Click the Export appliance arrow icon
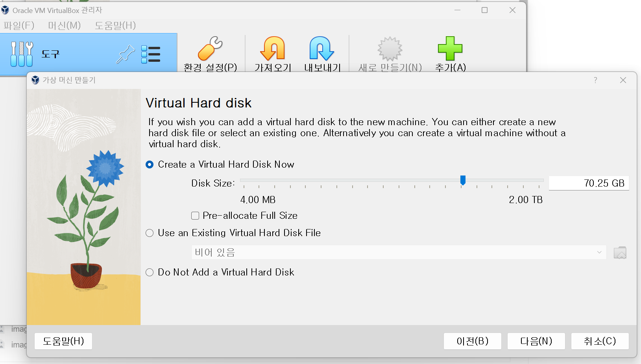 pos(322,49)
